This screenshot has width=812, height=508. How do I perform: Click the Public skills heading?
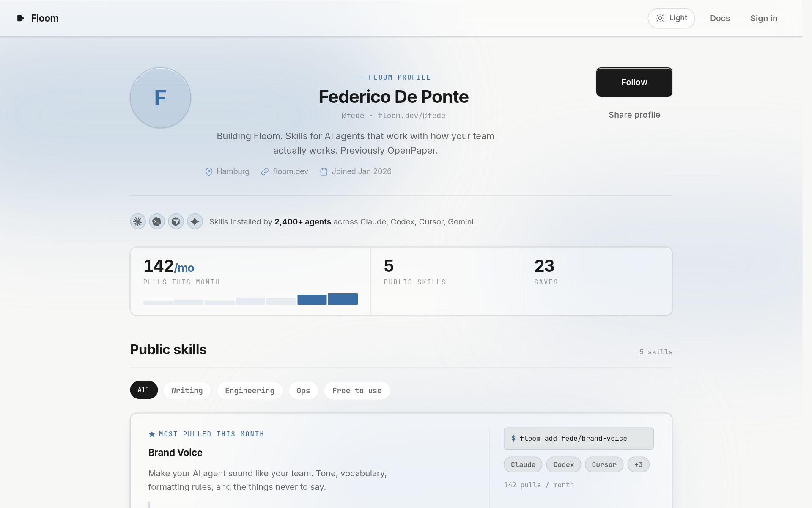[168, 350]
